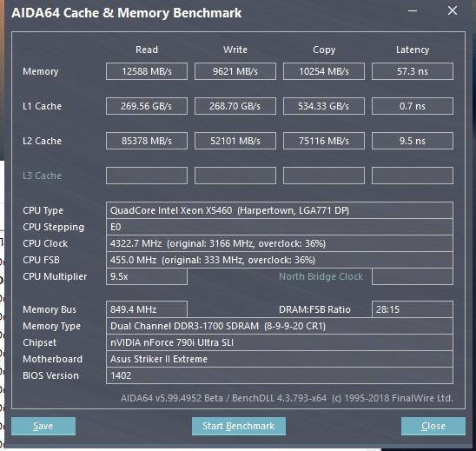Minimize the AIDA64 benchmark window

tap(413, 11)
